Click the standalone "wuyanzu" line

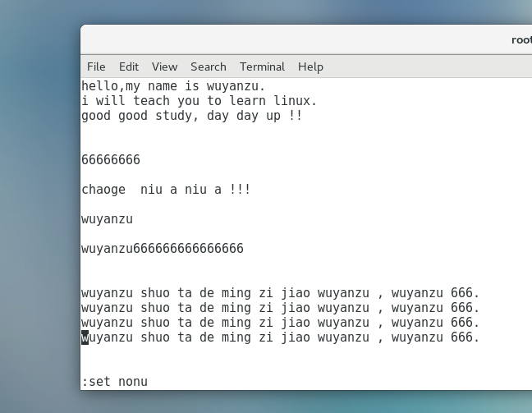pyautogui.click(x=107, y=219)
